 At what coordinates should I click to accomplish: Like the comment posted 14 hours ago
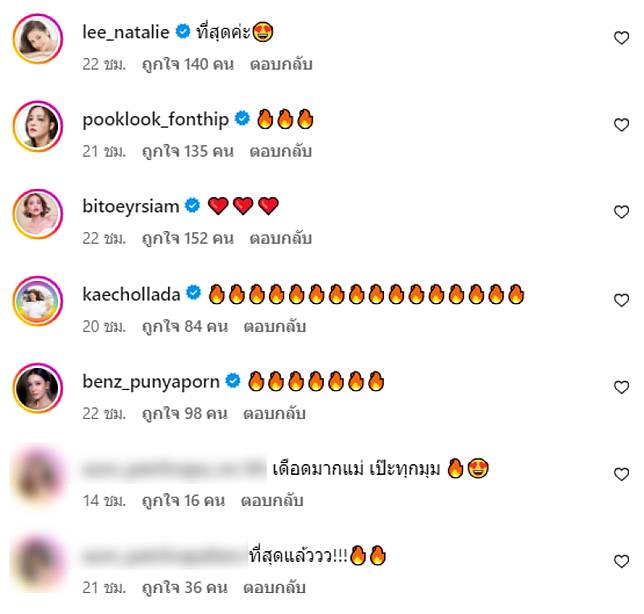coord(621,474)
